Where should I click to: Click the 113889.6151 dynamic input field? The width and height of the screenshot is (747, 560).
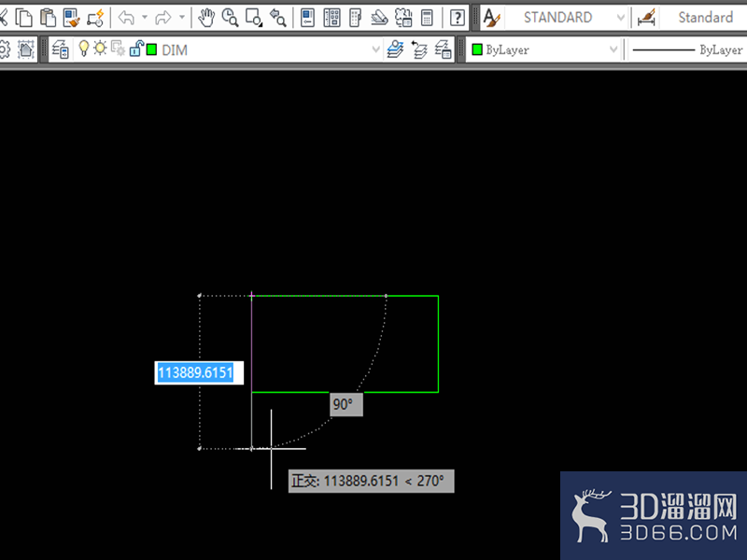click(x=199, y=372)
